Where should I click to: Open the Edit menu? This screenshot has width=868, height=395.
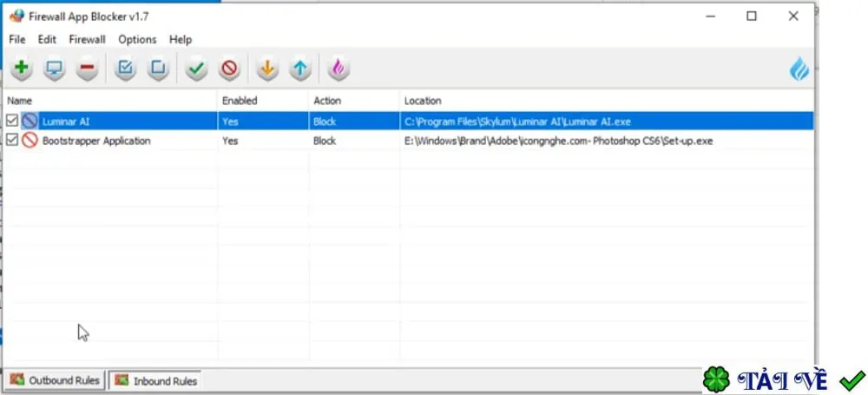[47, 39]
